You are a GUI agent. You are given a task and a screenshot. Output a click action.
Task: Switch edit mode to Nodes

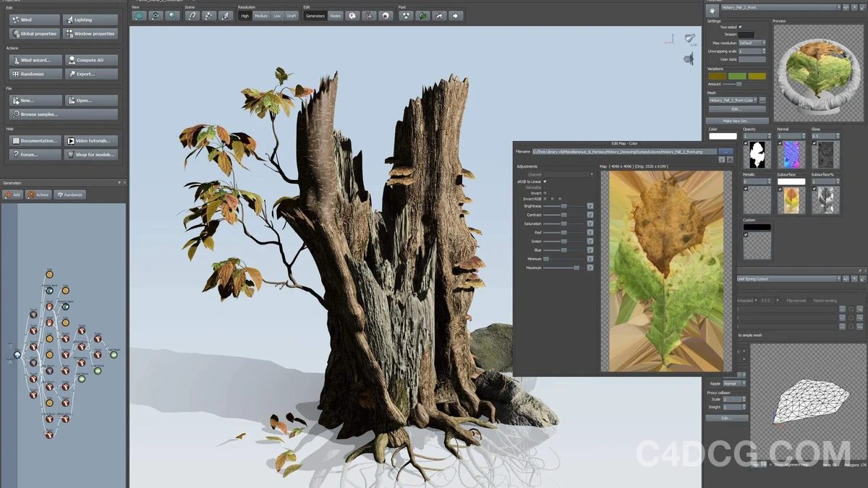tap(335, 16)
